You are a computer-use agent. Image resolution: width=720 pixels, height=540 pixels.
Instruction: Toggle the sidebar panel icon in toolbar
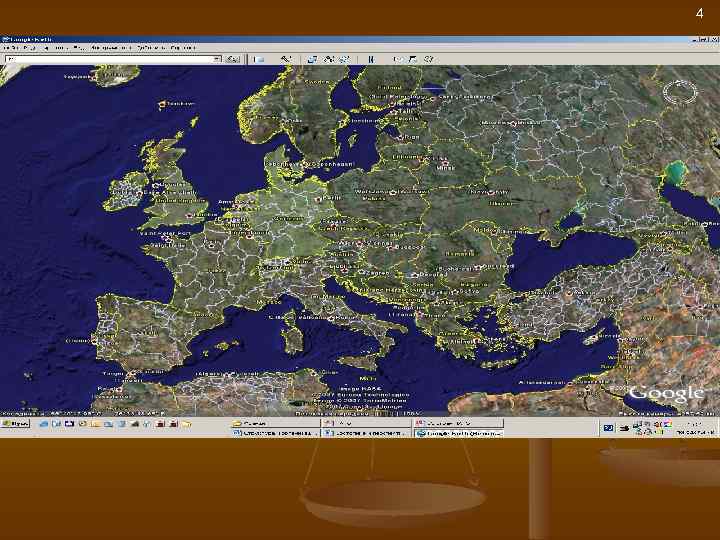(x=259, y=59)
